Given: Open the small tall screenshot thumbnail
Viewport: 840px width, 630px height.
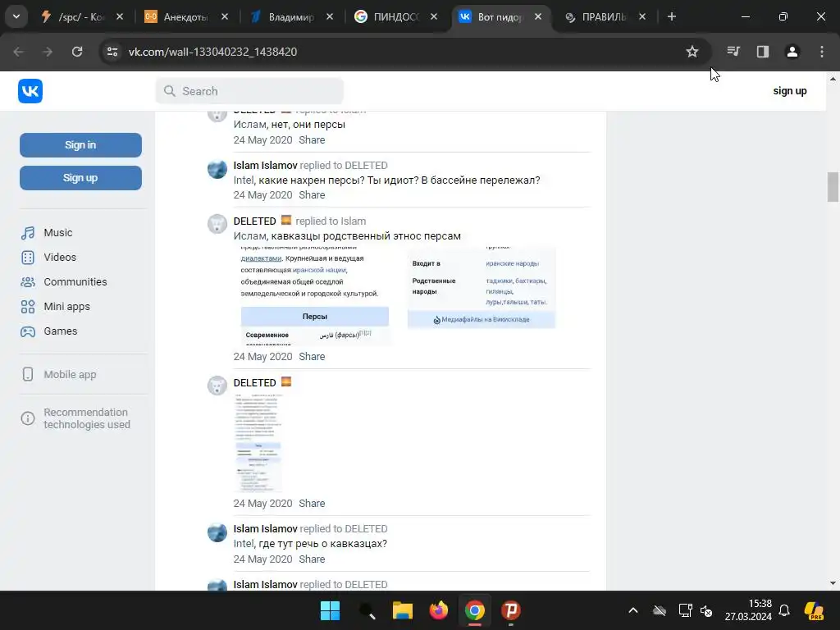Looking at the screenshot, I should coord(258,442).
